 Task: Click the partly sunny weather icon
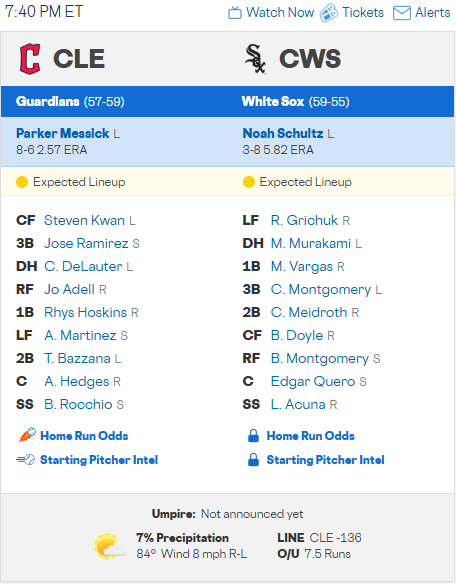(x=109, y=546)
